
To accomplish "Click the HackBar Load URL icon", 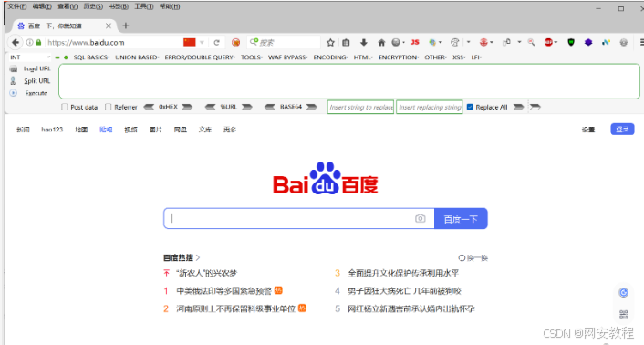I will tap(13, 68).
